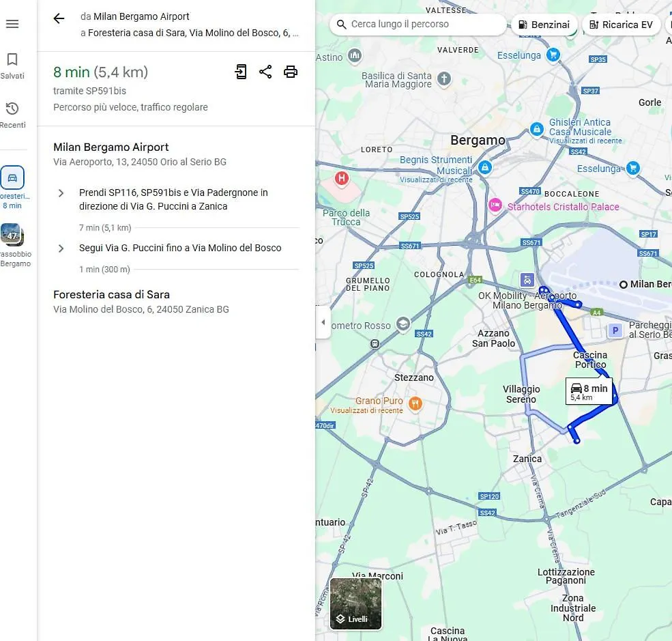
Task: Click the Grano Puro restaurant marker
Action: click(x=415, y=403)
